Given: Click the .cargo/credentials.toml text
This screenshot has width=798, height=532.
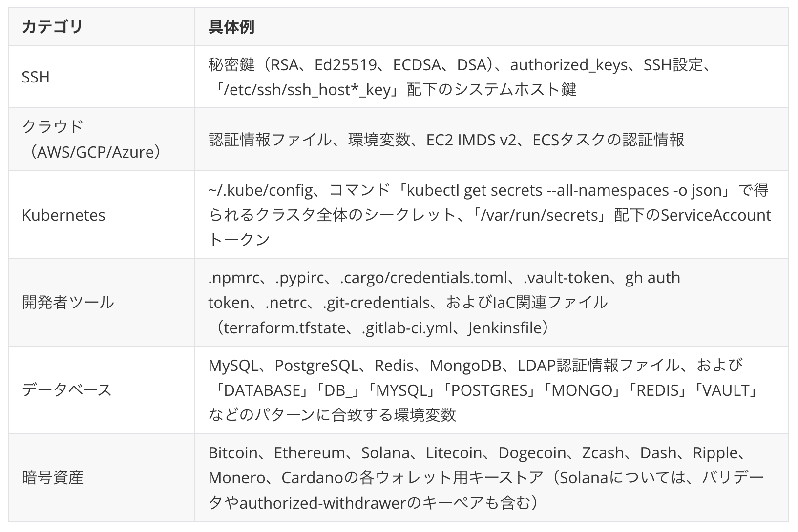Looking at the screenshot, I should [x=424, y=278].
